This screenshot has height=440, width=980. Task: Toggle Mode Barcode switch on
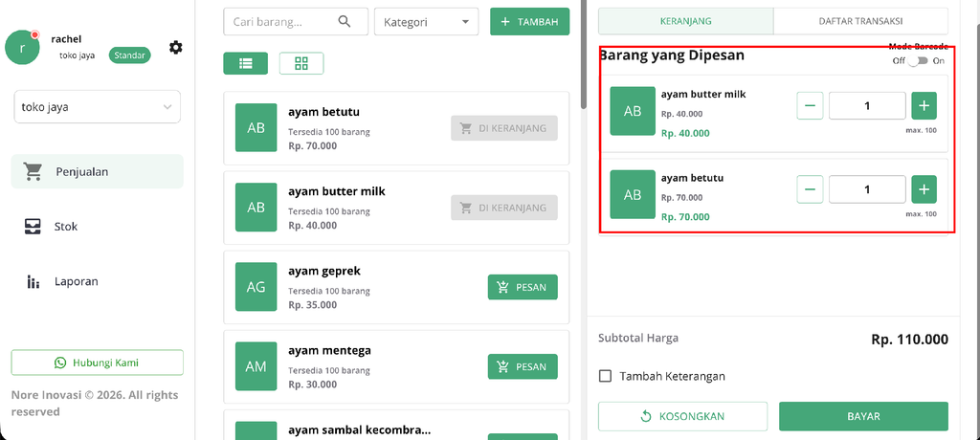coord(918,60)
